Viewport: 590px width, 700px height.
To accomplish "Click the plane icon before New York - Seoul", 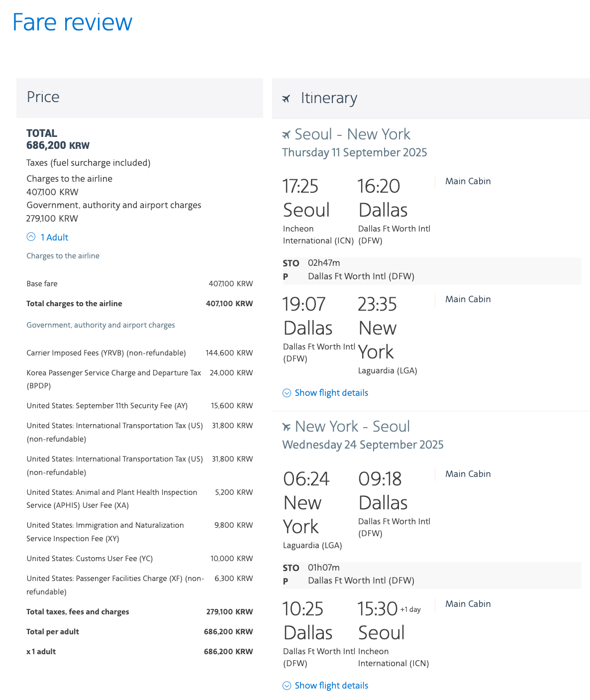I will point(287,427).
